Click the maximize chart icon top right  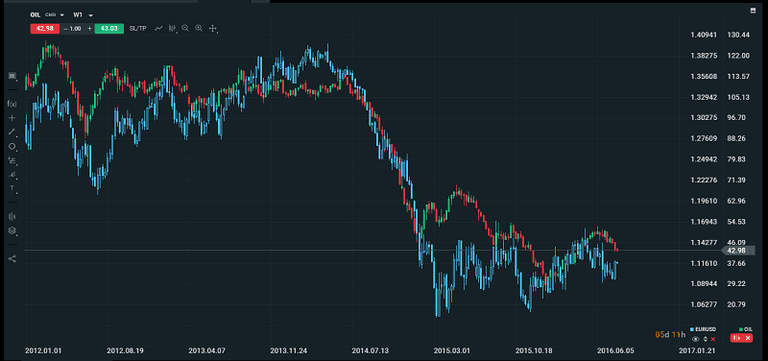pos(753,10)
